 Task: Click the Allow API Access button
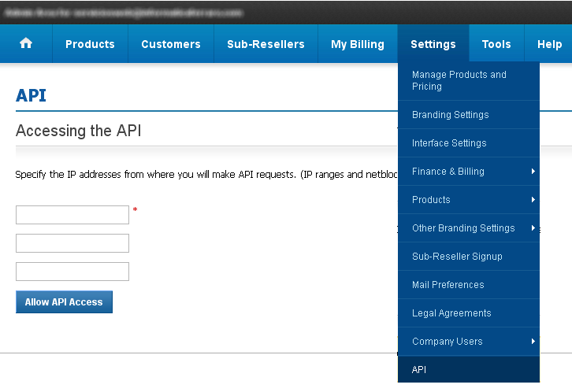click(x=64, y=302)
